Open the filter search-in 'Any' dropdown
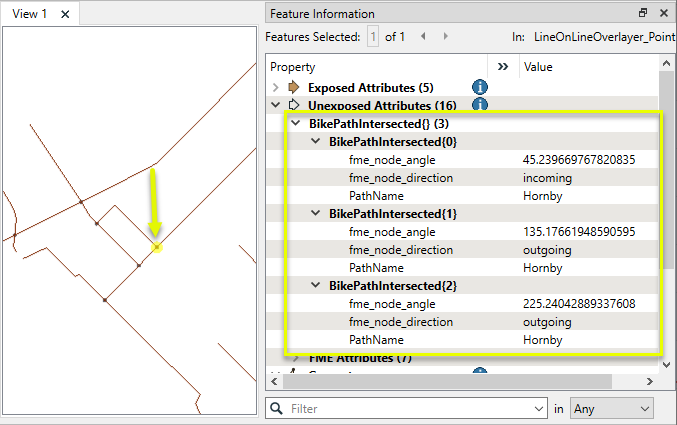The image size is (677, 425). tap(611, 409)
